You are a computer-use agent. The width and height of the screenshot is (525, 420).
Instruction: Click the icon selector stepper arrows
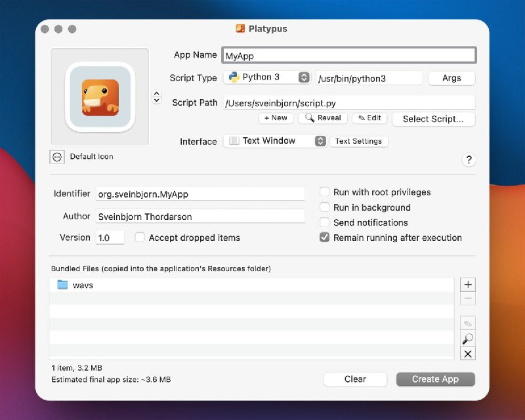coord(156,97)
